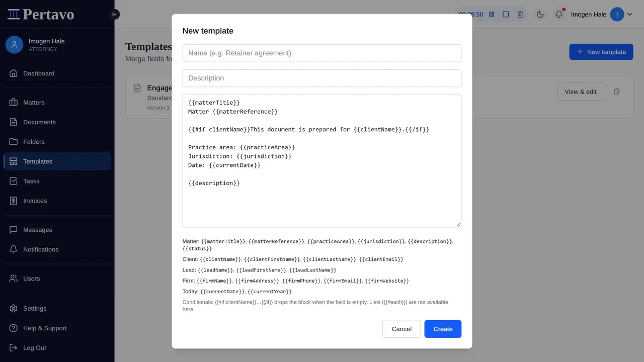Click the {{currentYear}} merge field text
The height and width of the screenshot is (362, 644).
point(270,292)
